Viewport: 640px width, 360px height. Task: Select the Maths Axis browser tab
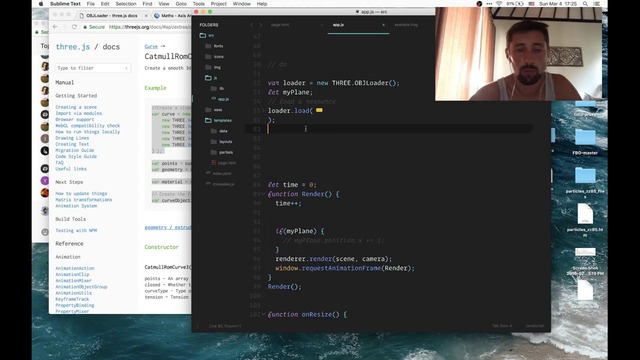coord(173,16)
